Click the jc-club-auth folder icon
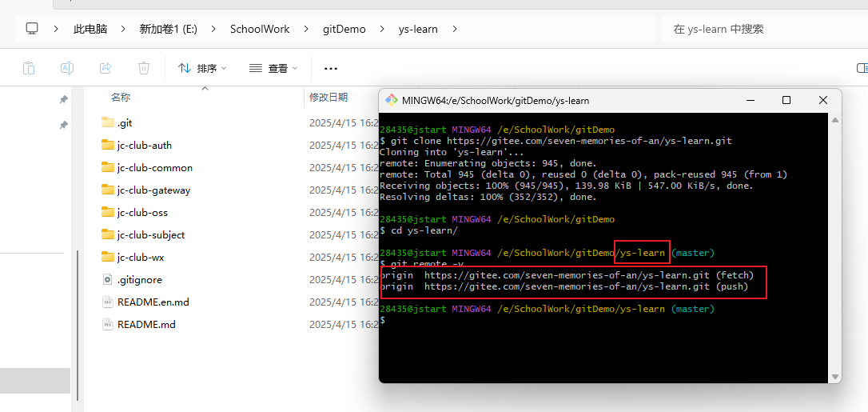The height and width of the screenshot is (412, 868). coord(107,145)
